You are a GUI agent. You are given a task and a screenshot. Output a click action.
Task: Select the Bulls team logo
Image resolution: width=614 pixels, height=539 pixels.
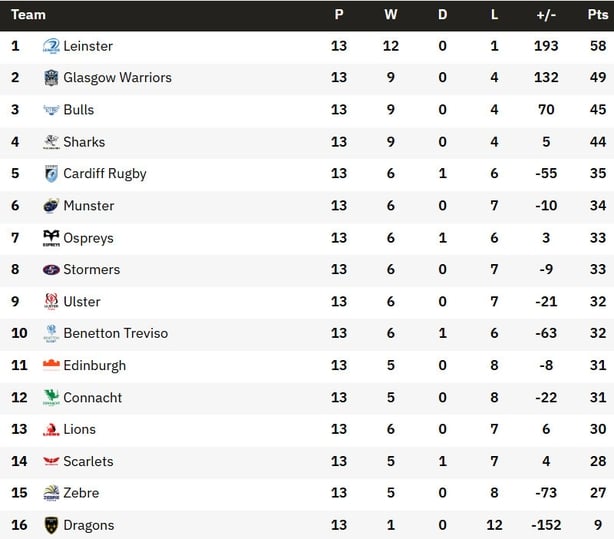[x=51, y=110]
